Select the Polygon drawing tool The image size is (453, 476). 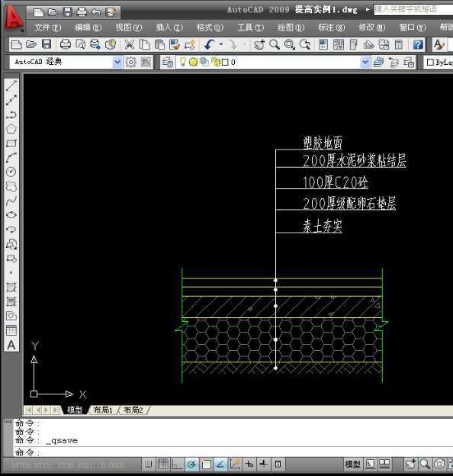11,129
